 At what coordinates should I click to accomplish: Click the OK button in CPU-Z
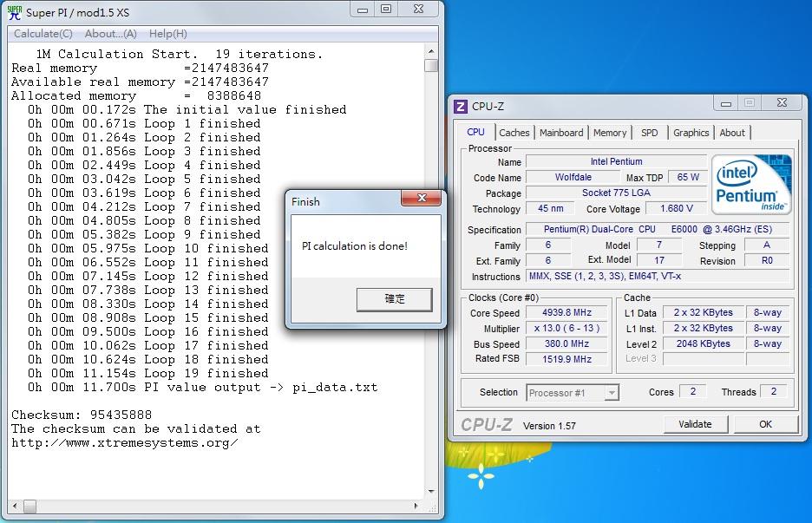pyautogui.click(x=765, y=424)
